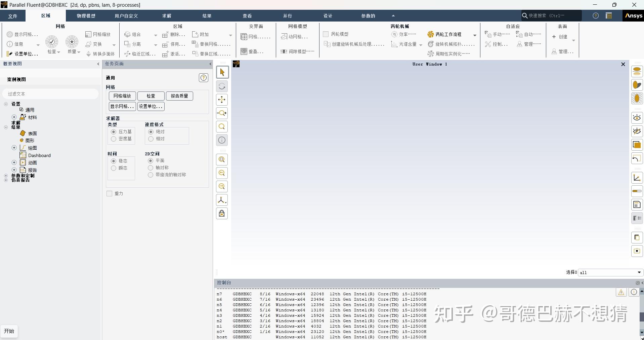Screen dimensions: 644x340
Task: Select 绝对 velocity formulation
Action: click(151, 132)
